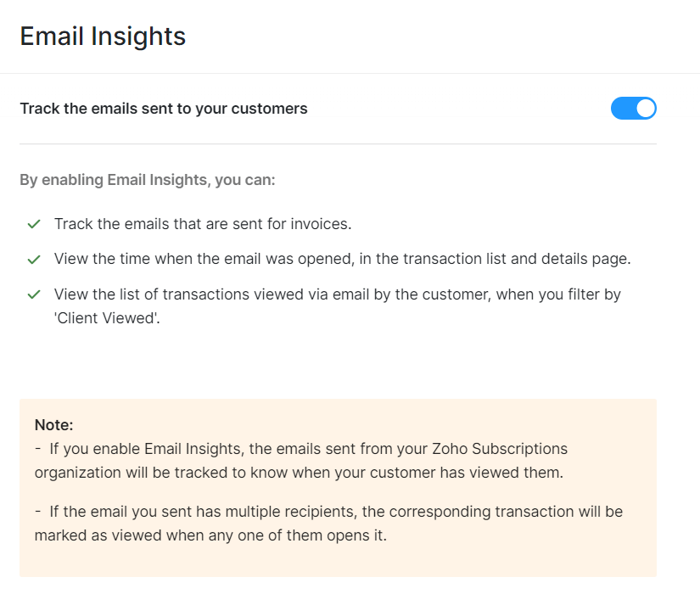This screenshot has width=700, height=605.
Task: Click the blue knob of the tracking switch
Action: click(x=645, y=108)
